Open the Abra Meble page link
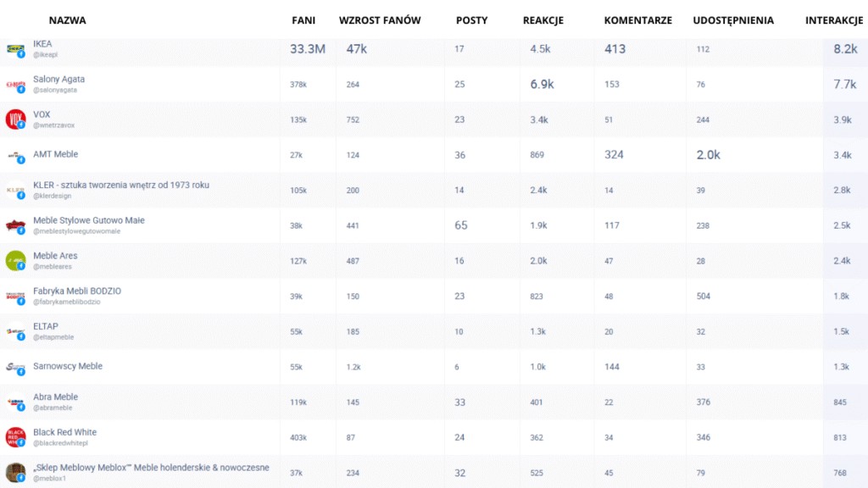The image size is (868, 488). [55, 396]
